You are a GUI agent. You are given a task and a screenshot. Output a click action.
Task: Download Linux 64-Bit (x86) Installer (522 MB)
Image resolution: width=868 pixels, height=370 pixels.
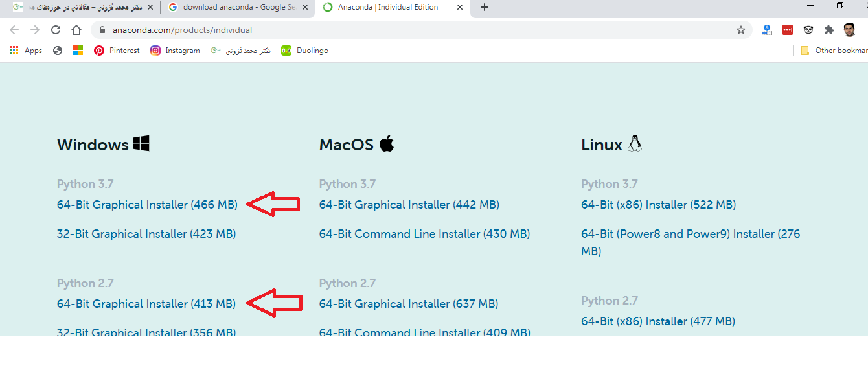click(658, 205)
